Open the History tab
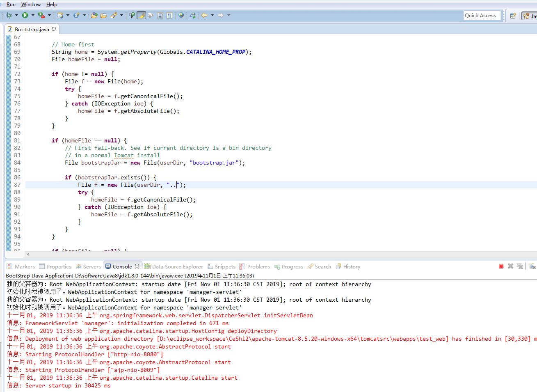The height and width of the screenshot is (392, 537). coord(348,266)
